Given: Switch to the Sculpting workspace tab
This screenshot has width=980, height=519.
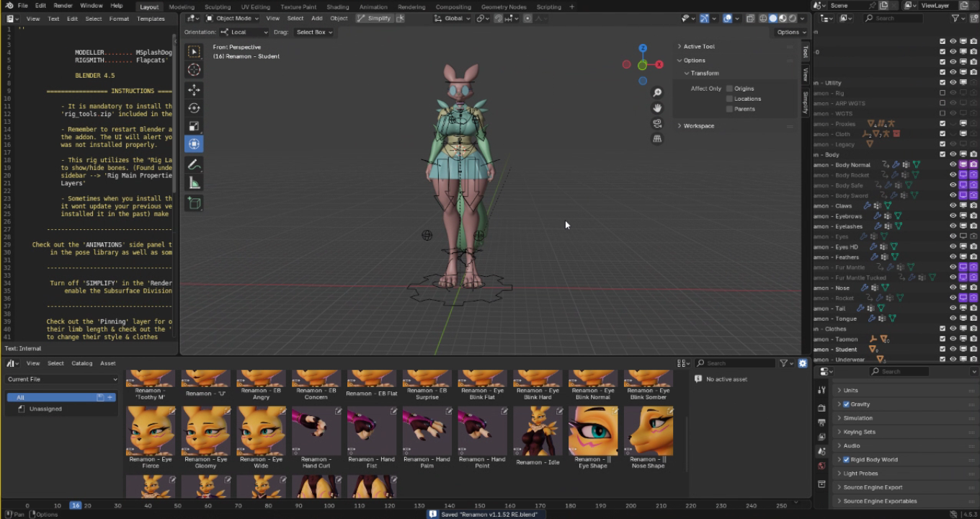Looking at the screenshot, I should point(218,7).
